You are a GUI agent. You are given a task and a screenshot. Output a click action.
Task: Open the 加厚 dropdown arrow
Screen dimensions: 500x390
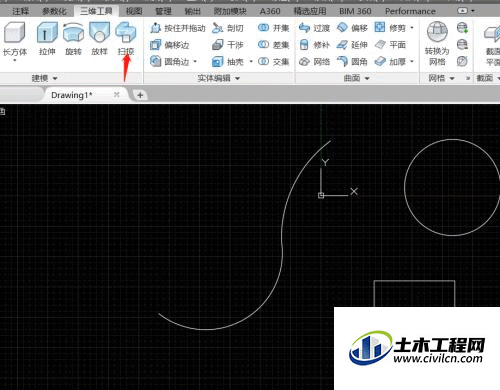[412, 61]
